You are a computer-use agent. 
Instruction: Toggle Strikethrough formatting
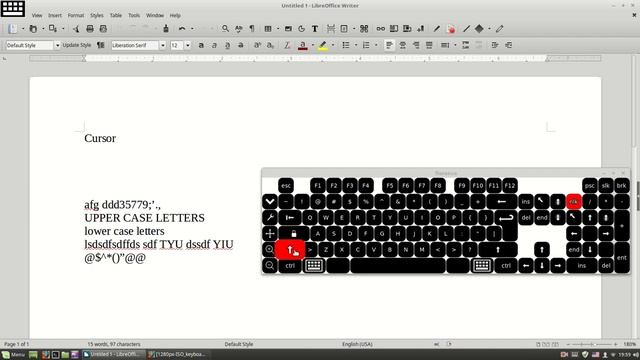tap(241, 45)
